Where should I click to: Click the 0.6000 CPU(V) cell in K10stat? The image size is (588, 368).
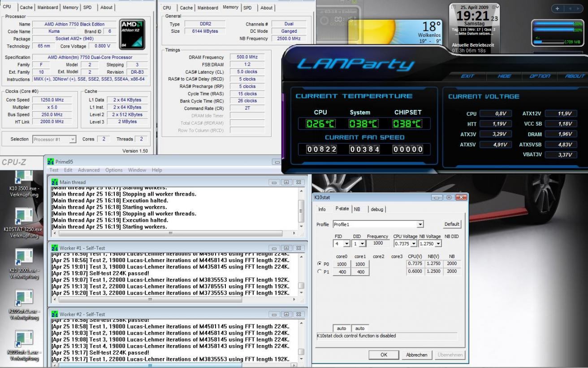point(414,272)
